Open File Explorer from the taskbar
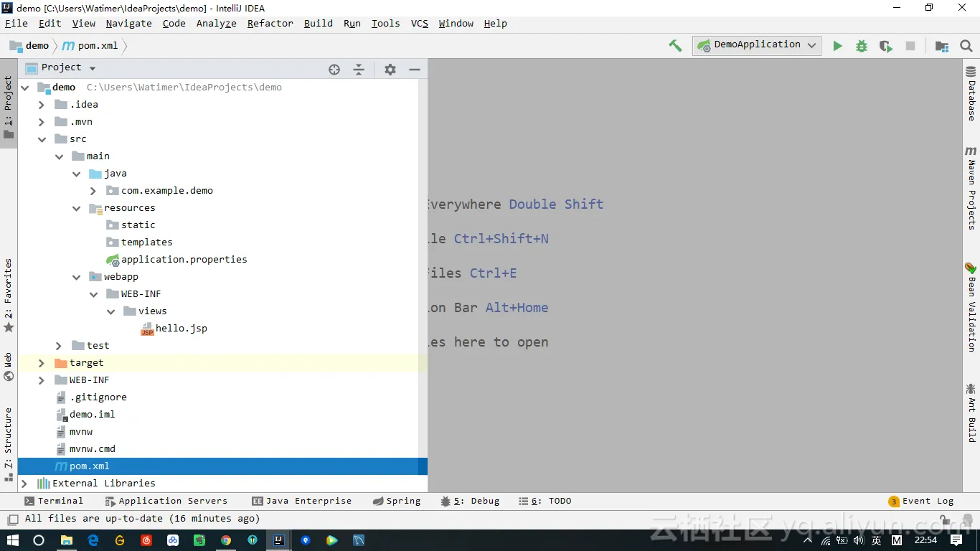This screenshot has height=551, width=980. coord(66,540)
